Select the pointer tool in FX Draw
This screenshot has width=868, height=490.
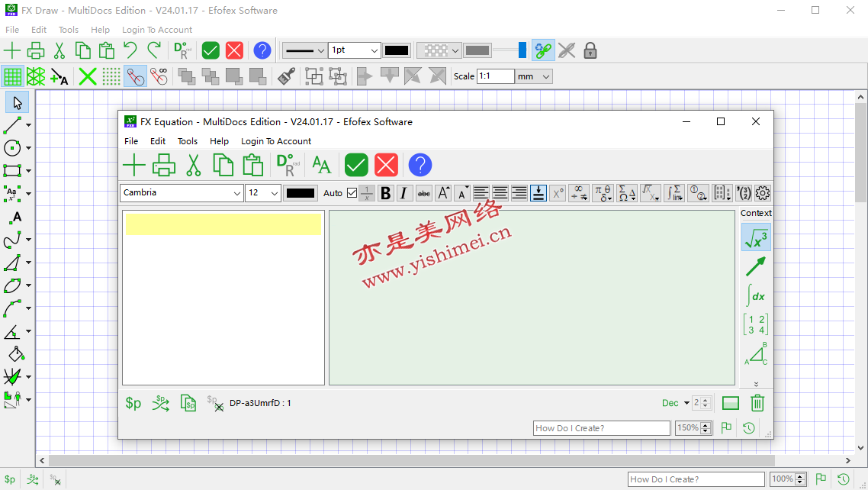click(x=17, y=103)
